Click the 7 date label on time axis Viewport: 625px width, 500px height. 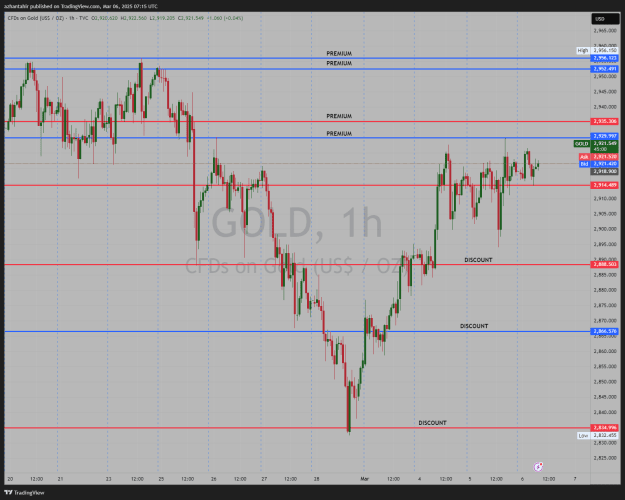click(x=575, y=479)
